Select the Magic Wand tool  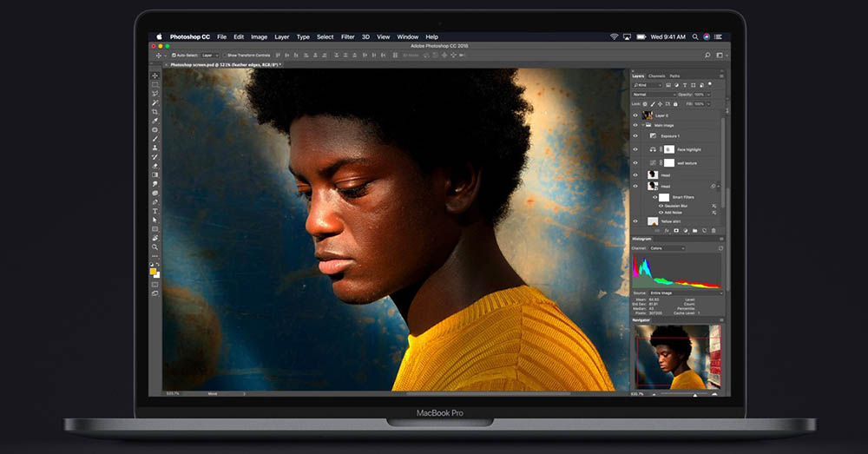(x=155, y=103)
